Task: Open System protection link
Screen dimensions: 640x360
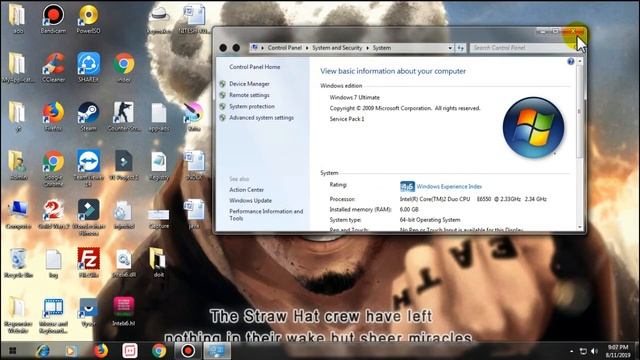Action: (x=251, y=106)
